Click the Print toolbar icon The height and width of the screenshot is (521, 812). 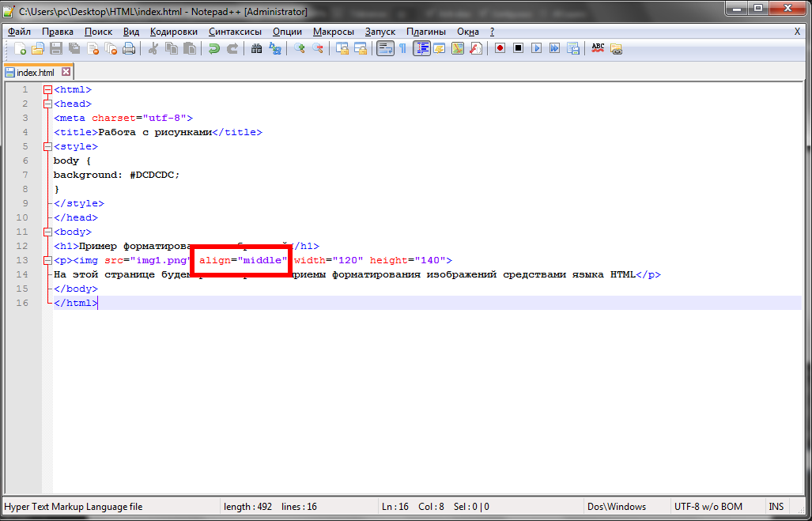coord(129,49)
